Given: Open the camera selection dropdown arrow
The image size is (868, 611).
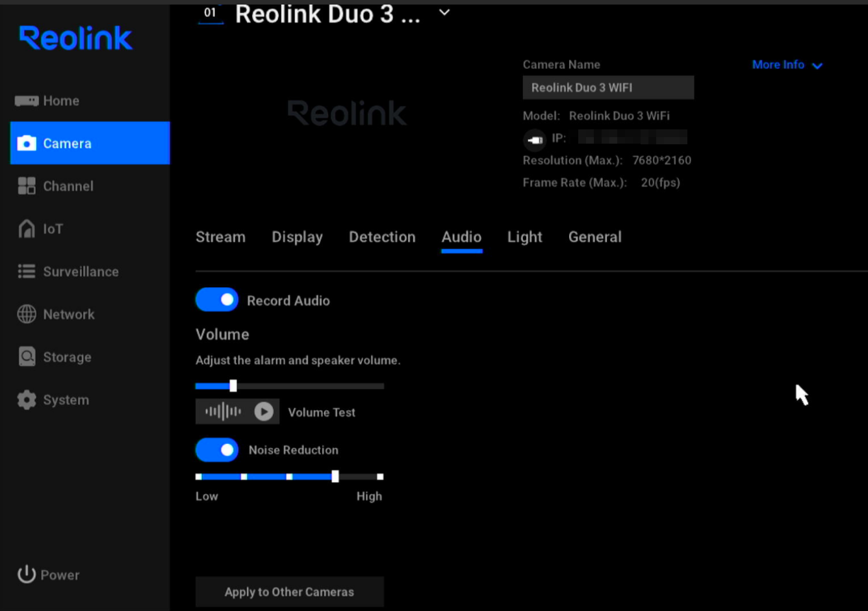Looking at the screenshot, I should 444,12.
